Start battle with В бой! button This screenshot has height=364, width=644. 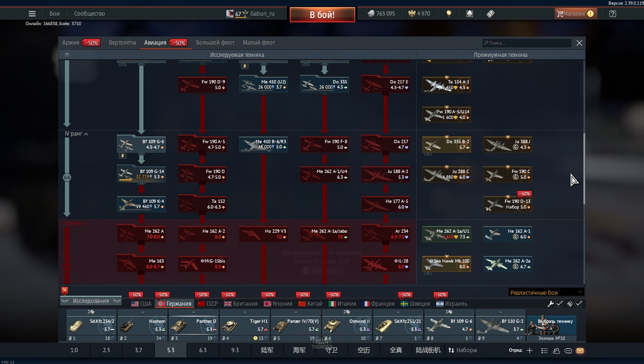click(x=322, y=15)
